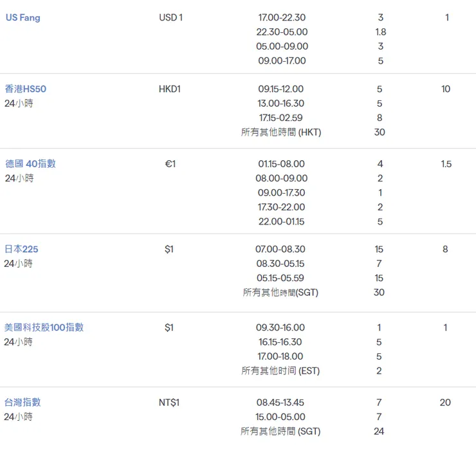Open the US Fang link
Viewport: 476px width, 449px height.
coord(23,17)
